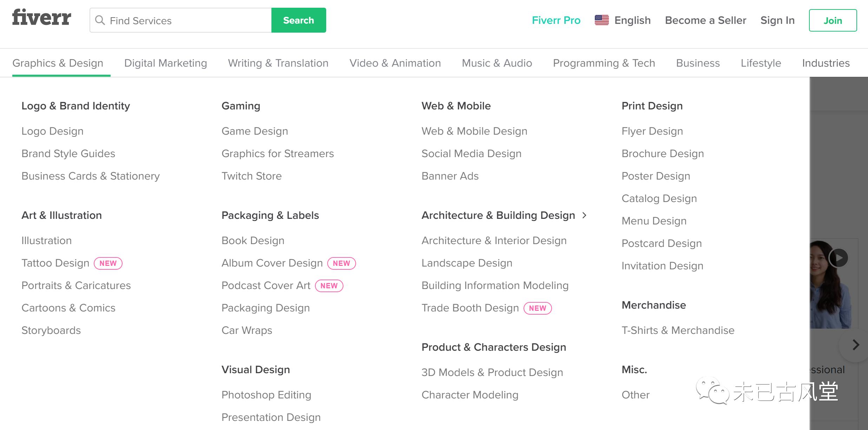Click the next arrow on the carousel
868x430 pixels.
pos(856,345)
